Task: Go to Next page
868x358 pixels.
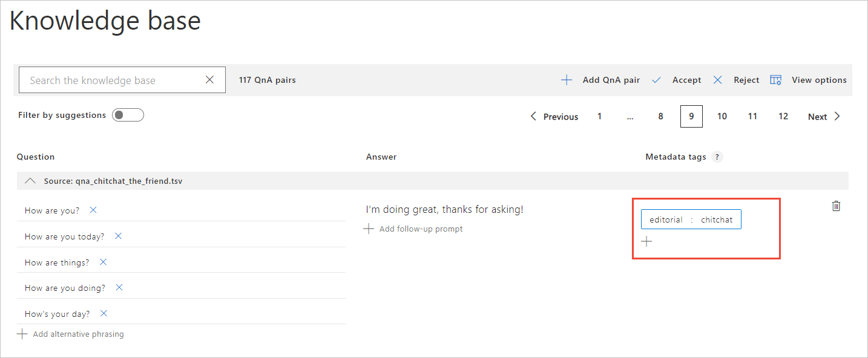Action: click(824, 117)
